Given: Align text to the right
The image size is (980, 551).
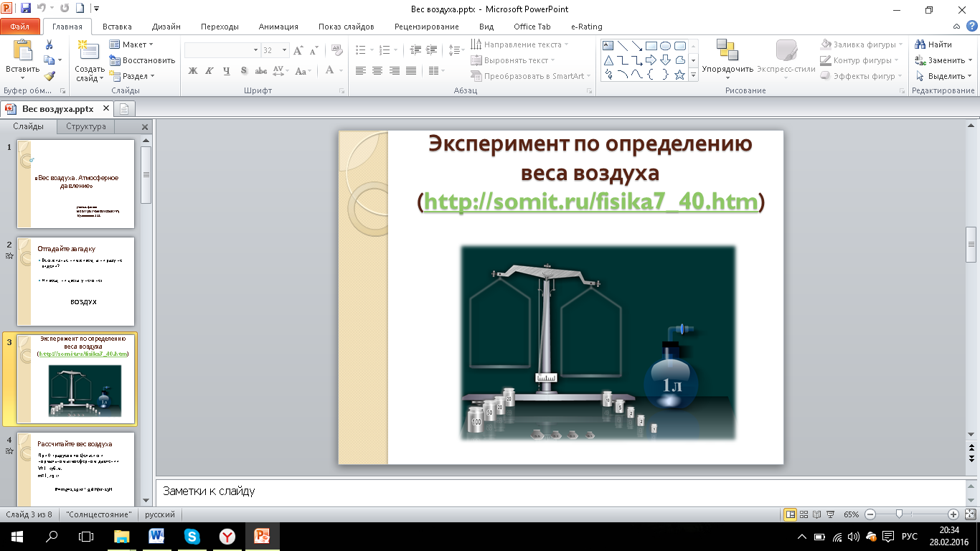Looking at the screenshot, I should (394, 70).
